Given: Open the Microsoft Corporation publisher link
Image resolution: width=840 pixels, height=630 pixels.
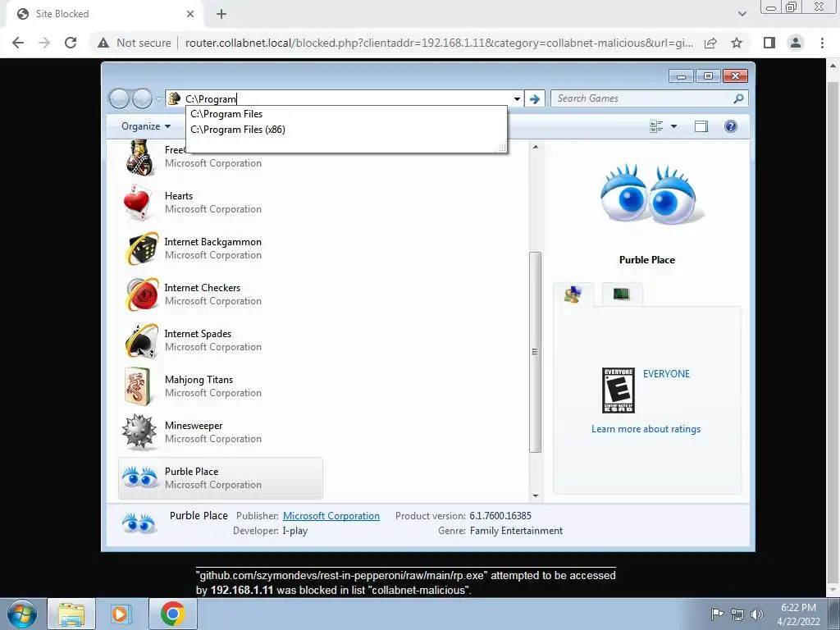Looking at the screenshot, I should click(331, 516).
